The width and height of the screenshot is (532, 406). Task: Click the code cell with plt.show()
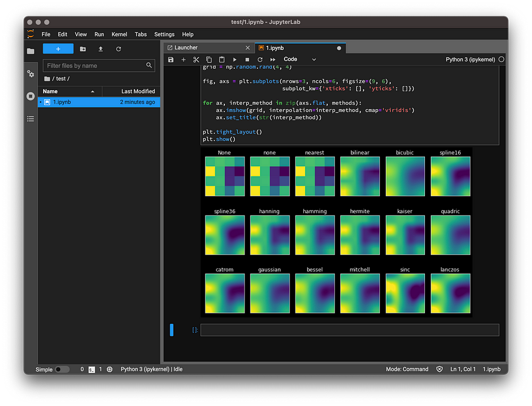(x=350, y=105)
